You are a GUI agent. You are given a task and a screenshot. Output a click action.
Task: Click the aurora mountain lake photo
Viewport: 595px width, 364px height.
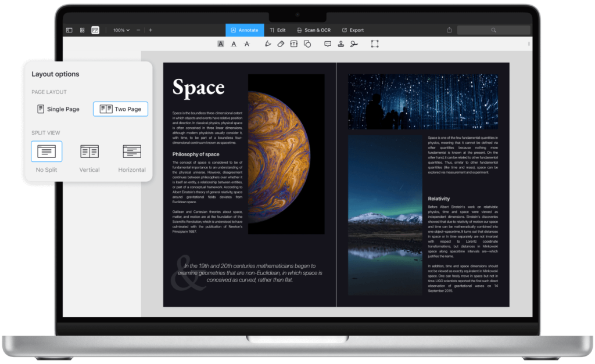click(x=385, y=215)
